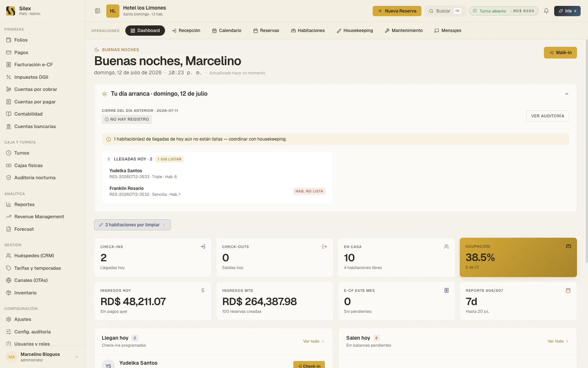This screenshot has height=368, width=588.
Task: Click the Buscar search field
Action: (x=445, y=11)
